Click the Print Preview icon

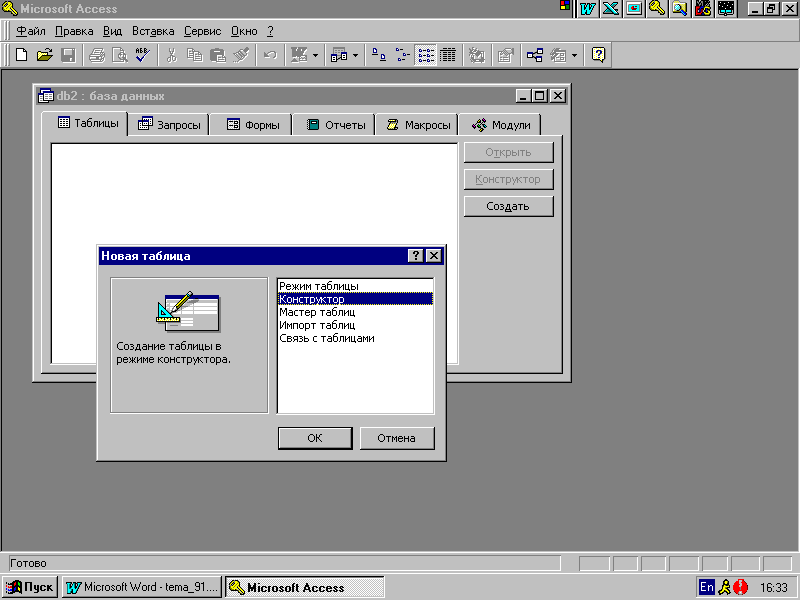coord(120,55)
